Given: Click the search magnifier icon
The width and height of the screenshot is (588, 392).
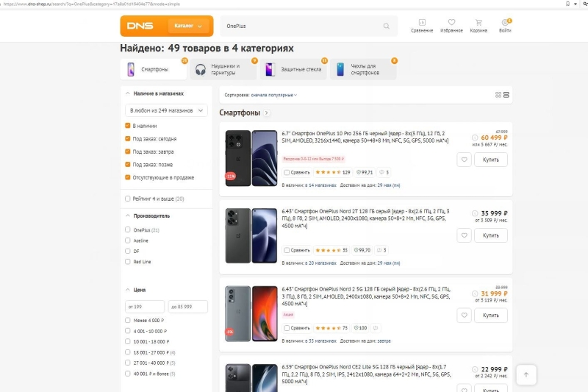Looking at the screenshot, I should (x=386, y=26).
